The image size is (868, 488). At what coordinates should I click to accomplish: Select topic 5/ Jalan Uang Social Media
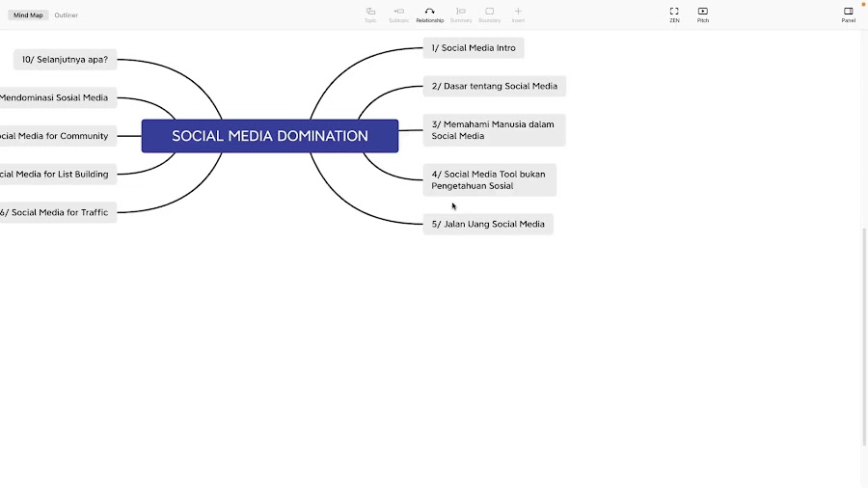click(x=488, y=224)
